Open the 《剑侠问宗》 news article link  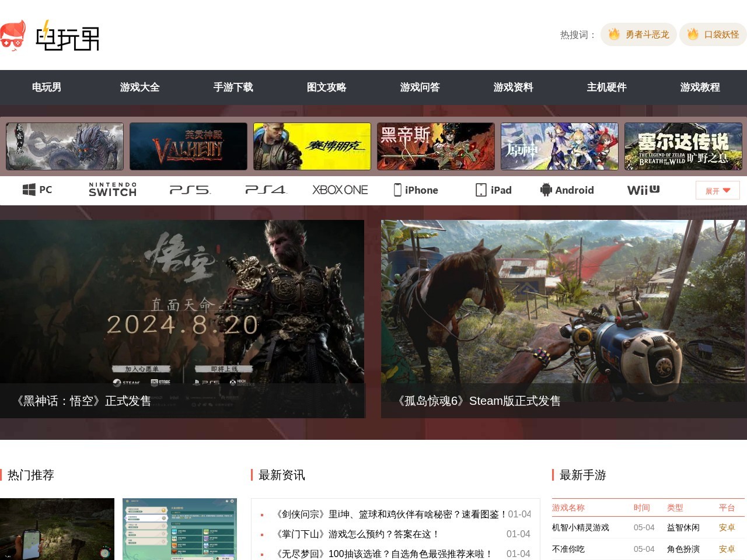[391, 514]
